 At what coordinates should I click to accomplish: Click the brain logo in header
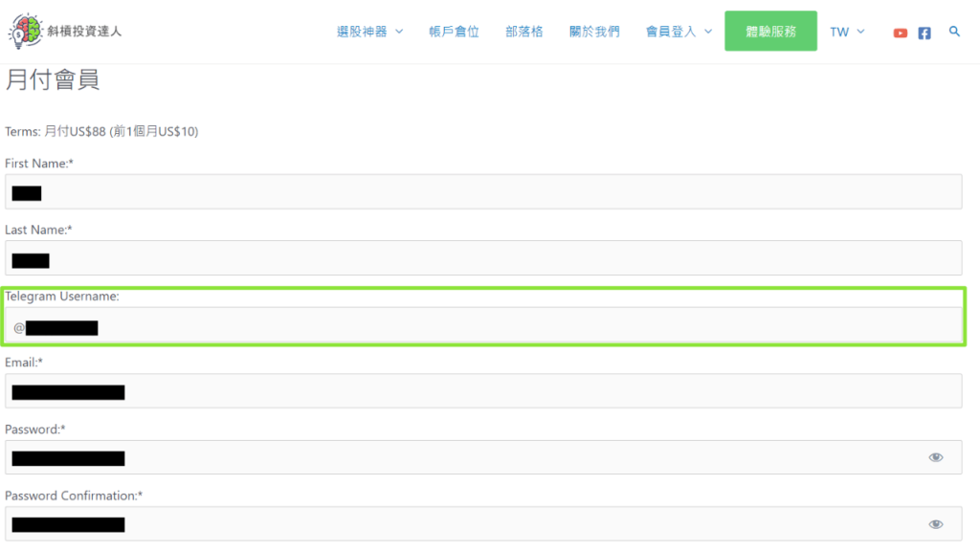point(26,31)
